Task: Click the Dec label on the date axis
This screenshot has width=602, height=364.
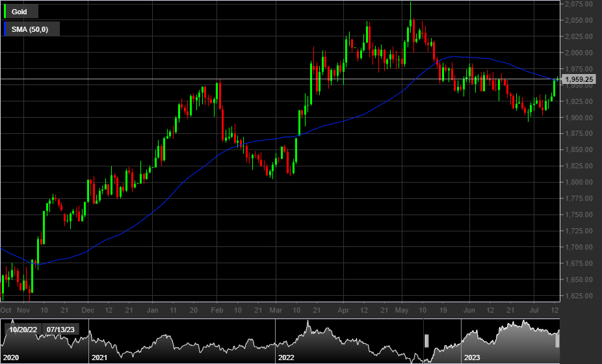Action: (88, 309)
